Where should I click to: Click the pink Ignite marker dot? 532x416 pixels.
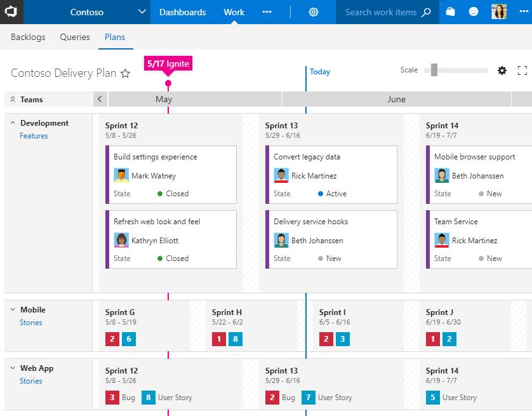(x=168, y=83)
